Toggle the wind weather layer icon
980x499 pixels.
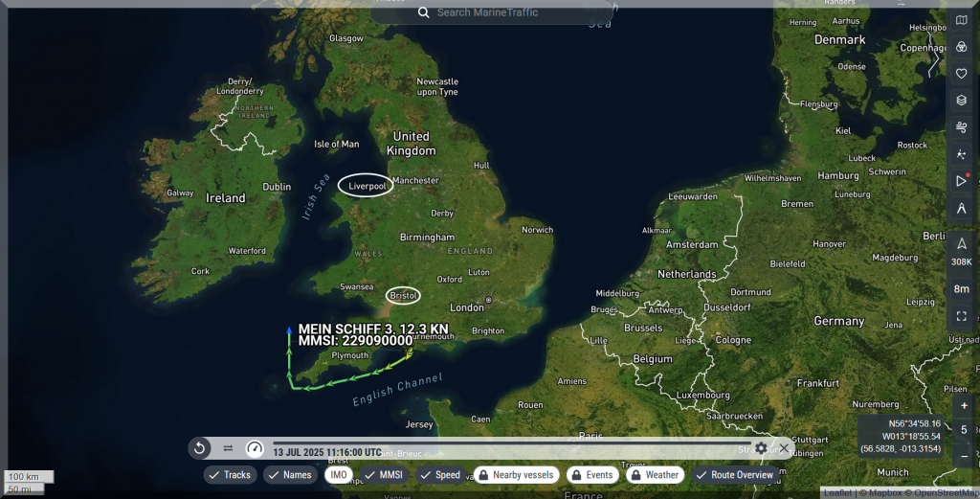pyautogui.click(x=962, y=126)
